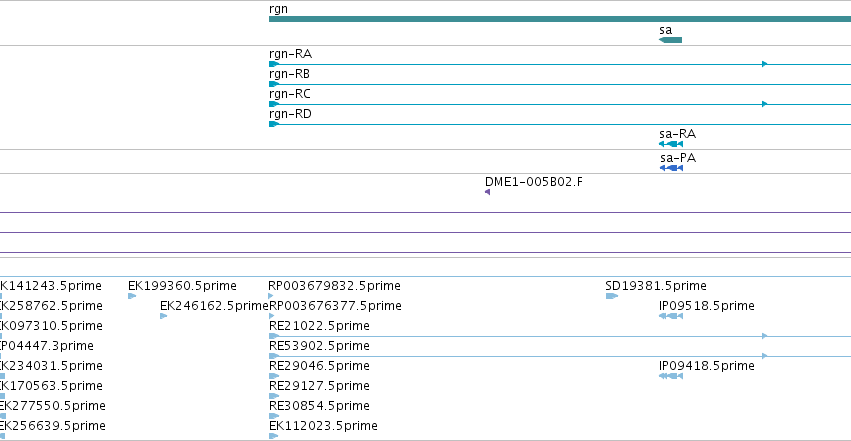Viewport: 851px width, 441px height.
Task: Select the sa-RA label
Action: pyautogui.click(x=677, y=134)
